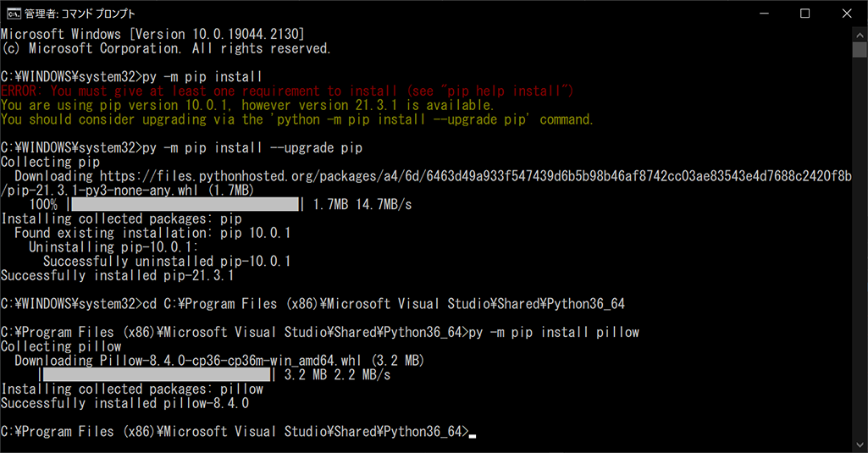This screenshot has width=868, height=453.
Task: Click the window title text 管理者: コマンド プロンプト
Action: [x=80, y=14]
